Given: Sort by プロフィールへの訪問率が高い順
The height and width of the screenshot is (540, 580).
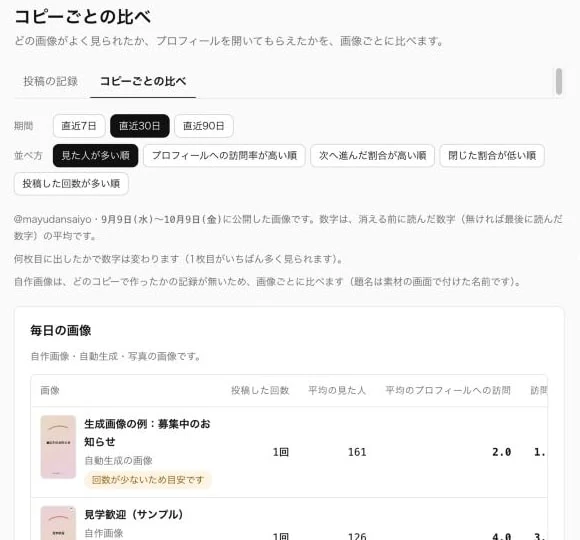Looking at the screenshot, I should (x=224, y=155).
